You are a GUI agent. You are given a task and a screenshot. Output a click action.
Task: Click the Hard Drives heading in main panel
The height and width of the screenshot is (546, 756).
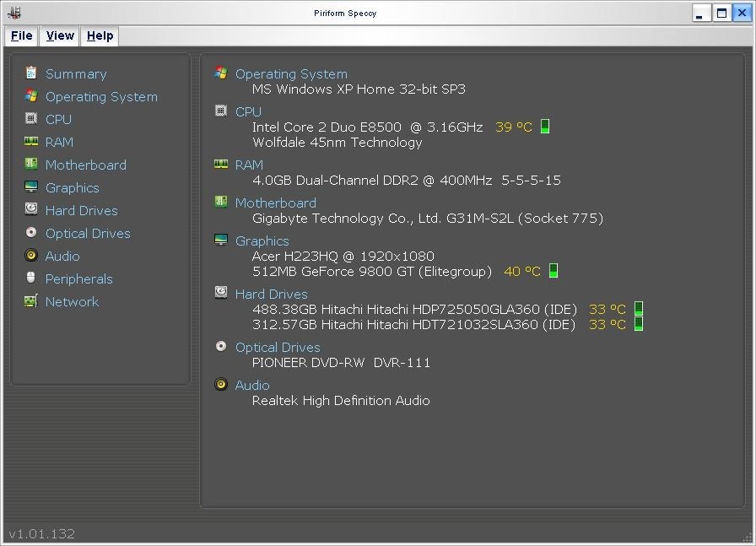[272, 294]
